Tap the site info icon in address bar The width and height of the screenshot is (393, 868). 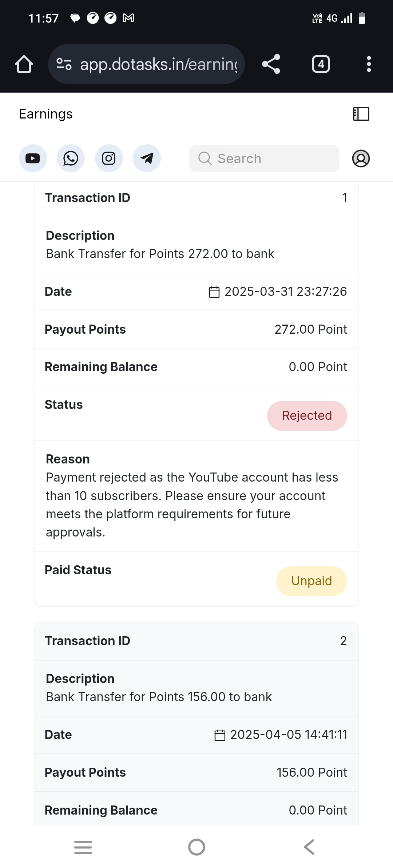(64, 64)
